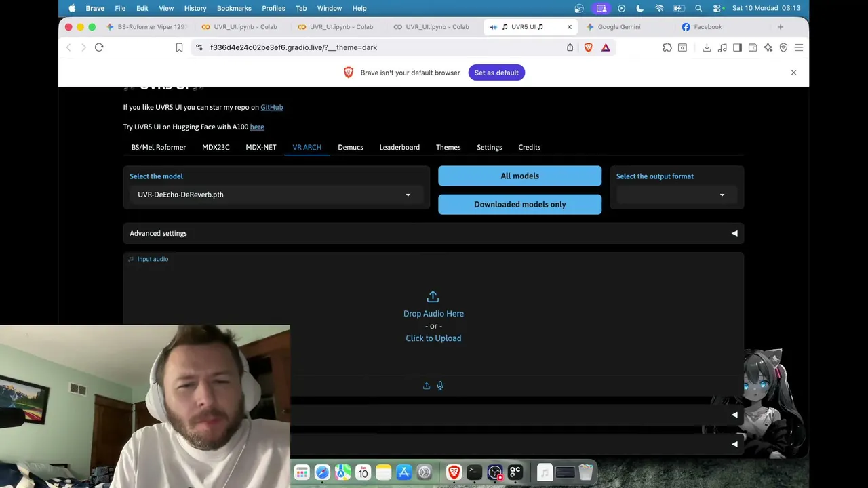Screen dimensions: 868x488
Task: Switch to the Demucs tab
Action: coord(351,147)
